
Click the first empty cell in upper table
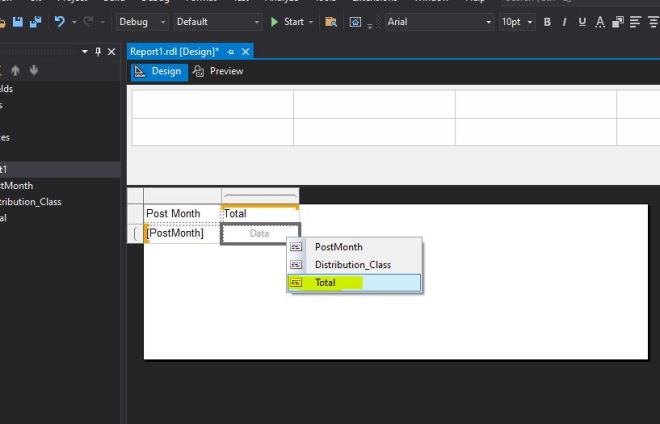tap(213, 104)
